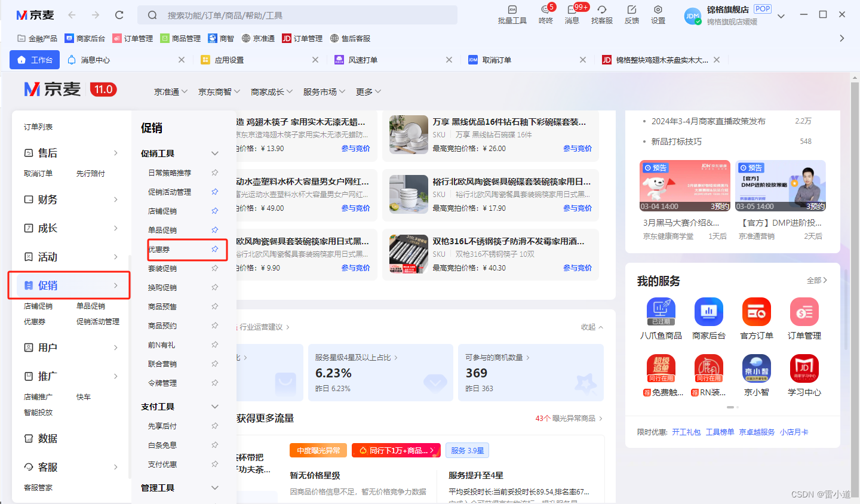The width and height of the screenshot is (860, 504).
Task: Click 参与竞价 for 万享 黑线优品
Action: (x=578, y=149)
